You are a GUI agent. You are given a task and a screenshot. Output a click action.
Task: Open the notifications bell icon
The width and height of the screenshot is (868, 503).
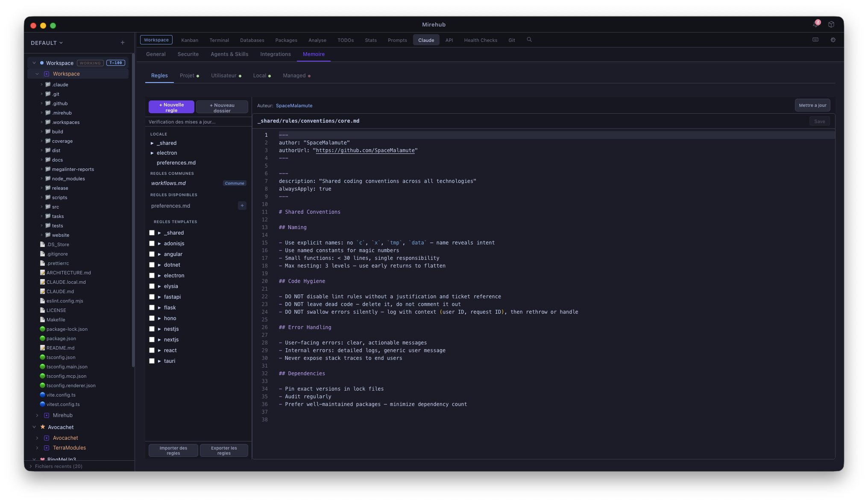tap(815, 24)
